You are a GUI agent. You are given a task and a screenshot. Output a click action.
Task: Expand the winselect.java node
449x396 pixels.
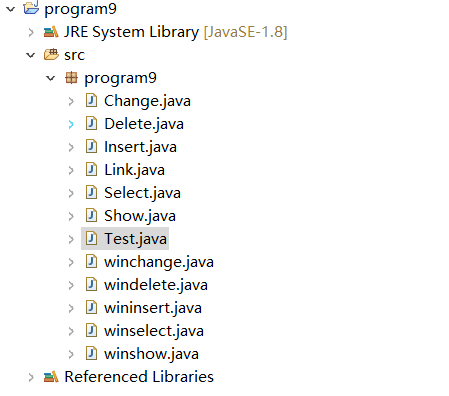click(x=71, y=331)
